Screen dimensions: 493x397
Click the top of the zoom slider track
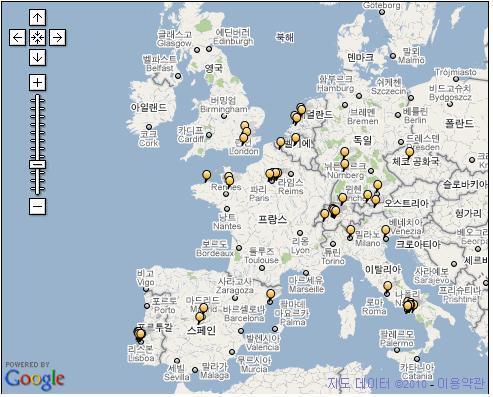[37, 97]
